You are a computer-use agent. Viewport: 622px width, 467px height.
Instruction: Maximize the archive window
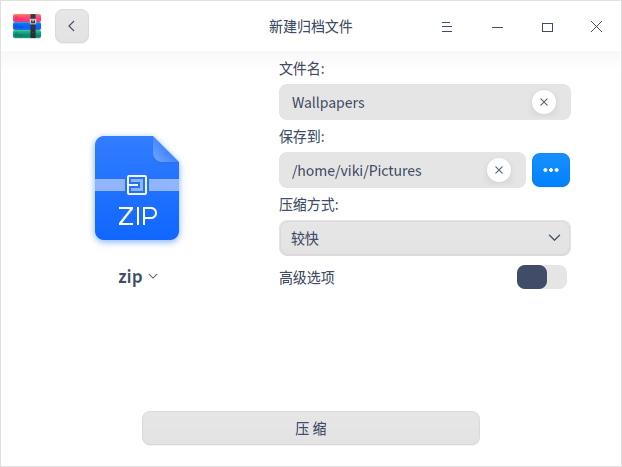(x=547, y=27)
